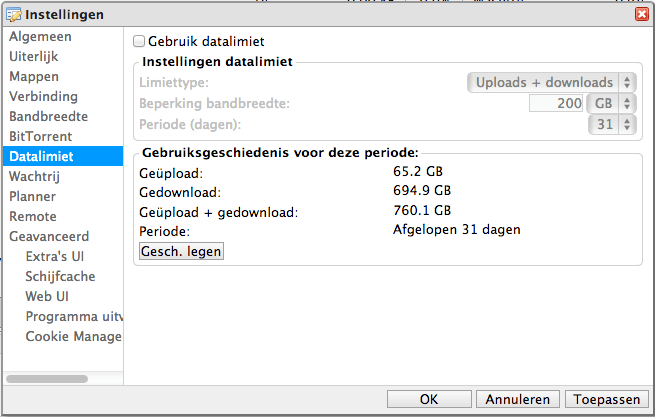Enable the Gebruik datalimiet checkbox
Viewport: 655px width, 417px height.
coord(139,41)
